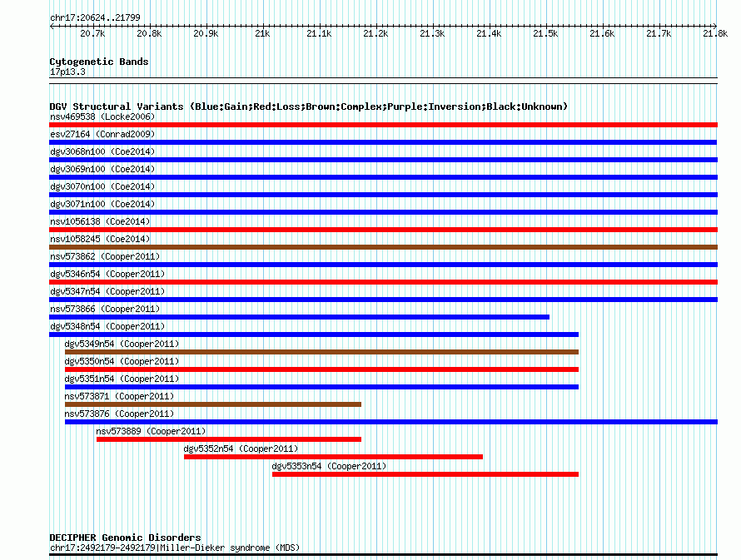This screenshot has height=560, width=741.
Task: Click the DECIPHER Genomic Disorders track title
Action: click(x=125, y=538)
